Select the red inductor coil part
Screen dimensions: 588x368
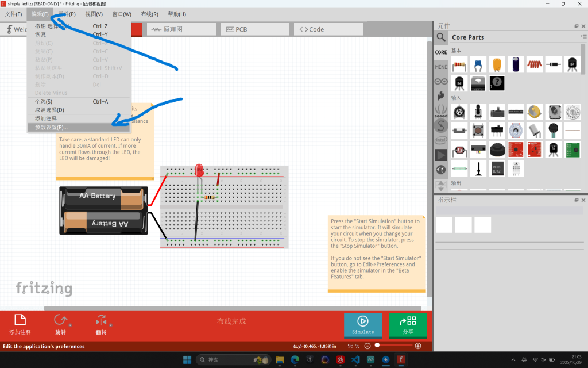tap(535, 64)
